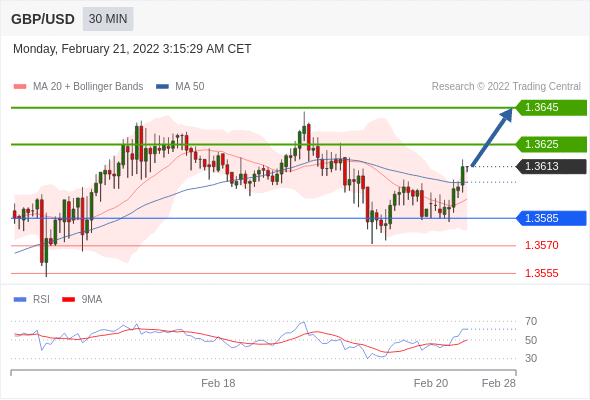The width and height of the screenshot is (590, 400).
Task: Select the MA 20 + Bollinger Bands label
Action: pyautogui.click(x=88, y=87)
